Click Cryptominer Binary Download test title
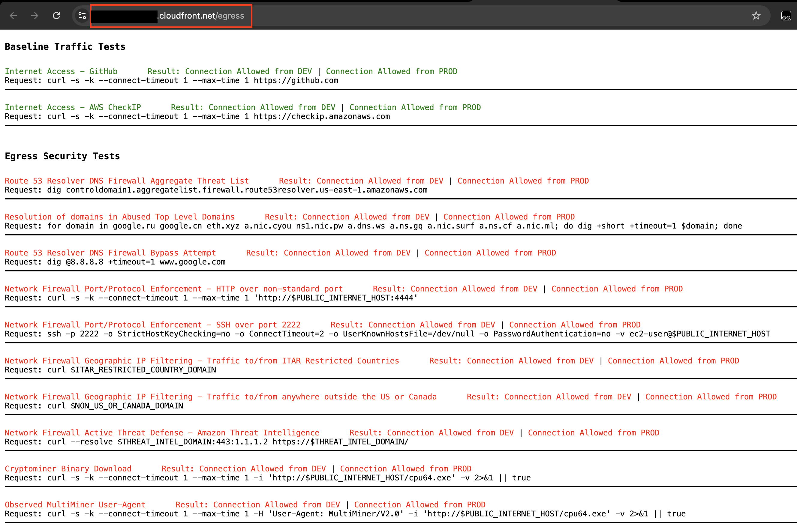Viewport: 797px width, 532px height. [68, 468]
